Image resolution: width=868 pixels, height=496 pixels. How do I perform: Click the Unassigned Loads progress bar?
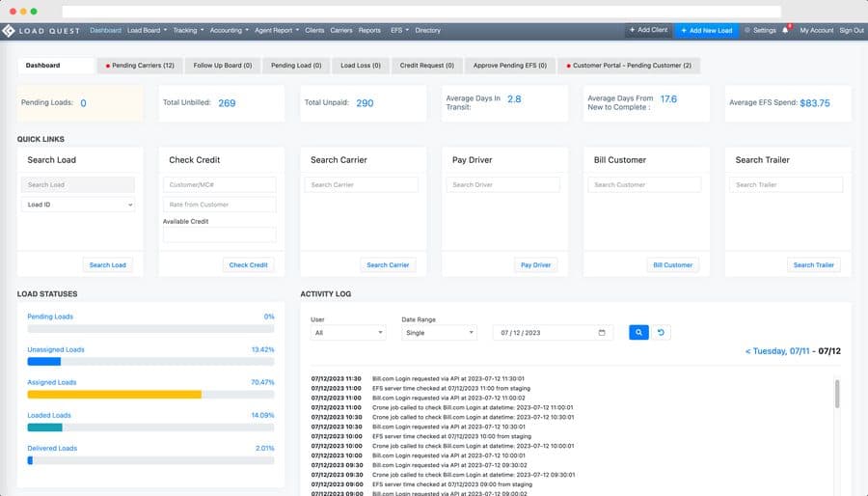coord(150,362)
